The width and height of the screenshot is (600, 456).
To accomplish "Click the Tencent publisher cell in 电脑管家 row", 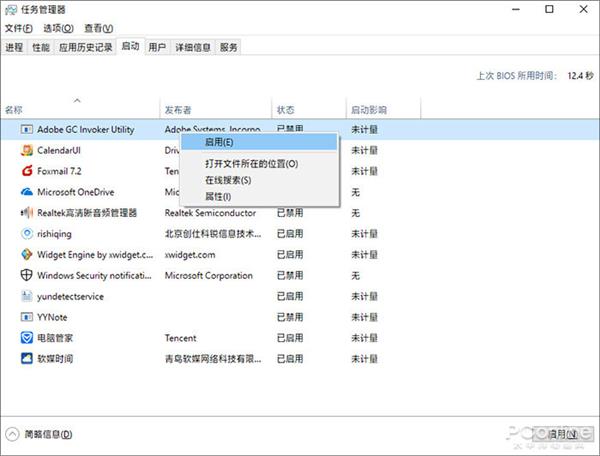I will tap(180, 338).
